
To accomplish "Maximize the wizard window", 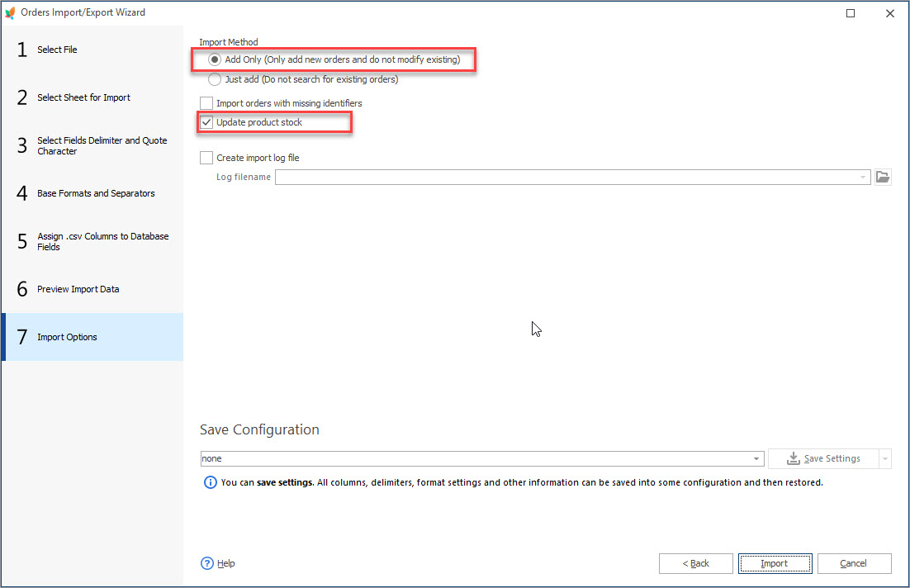I will coord(851,13).
